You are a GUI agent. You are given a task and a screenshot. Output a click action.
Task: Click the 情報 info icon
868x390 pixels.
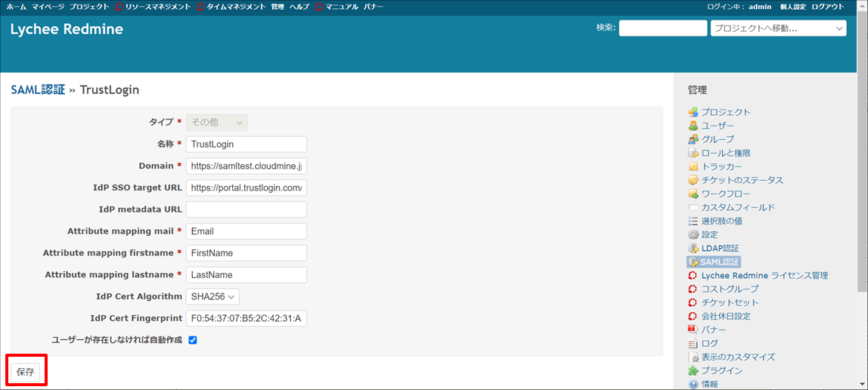[693, 385]
